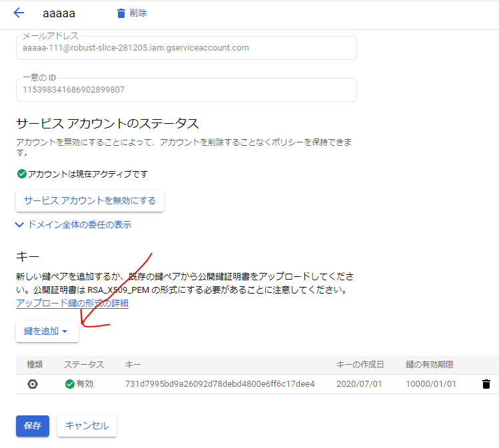Click the 一意の ID field
The image size is (499, 448).
tap(186, 90)
